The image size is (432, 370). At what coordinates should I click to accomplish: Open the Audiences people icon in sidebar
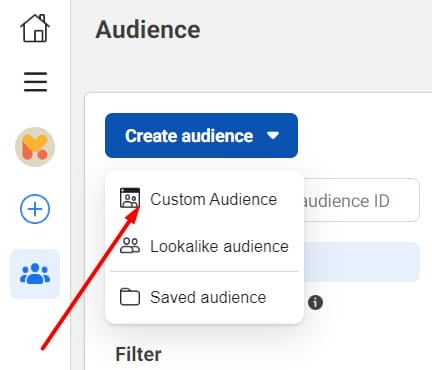pyautogui.click(x=35, y=274)
